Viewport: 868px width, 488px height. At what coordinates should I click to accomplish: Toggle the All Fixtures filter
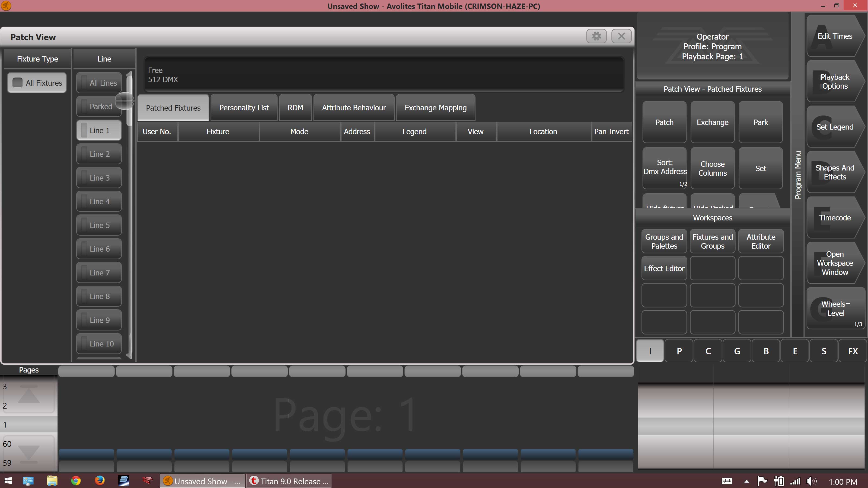click(37, 83)
